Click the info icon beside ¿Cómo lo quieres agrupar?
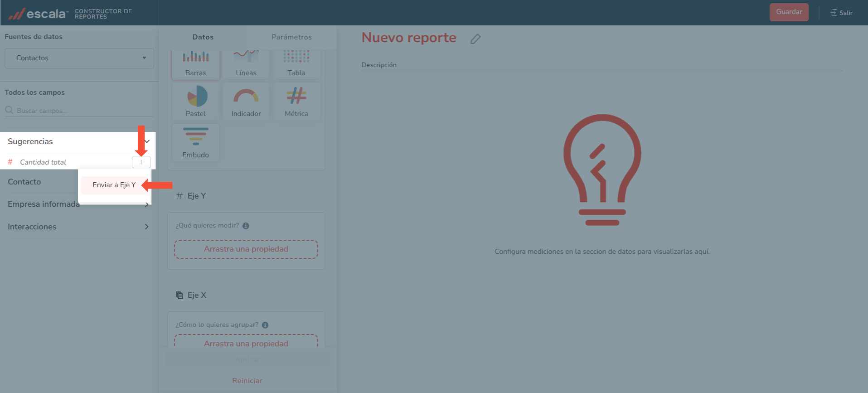The image size is (868, 393). pyautogui.click(x=265, y=325)
